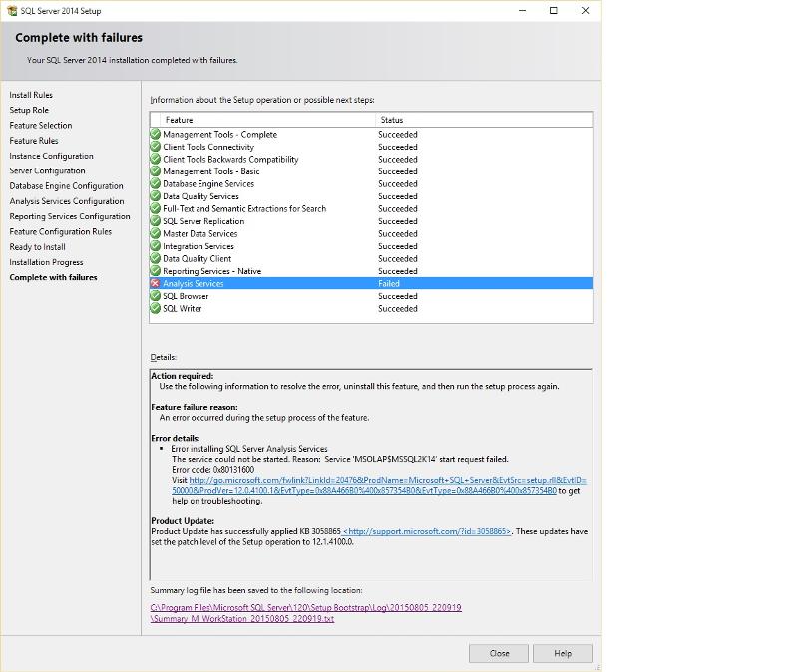Image resolution: width=798 pixels, height=672 pixels.
Task: Click green check icon beside Database Engine Services
Action: (x=156, y=183)
